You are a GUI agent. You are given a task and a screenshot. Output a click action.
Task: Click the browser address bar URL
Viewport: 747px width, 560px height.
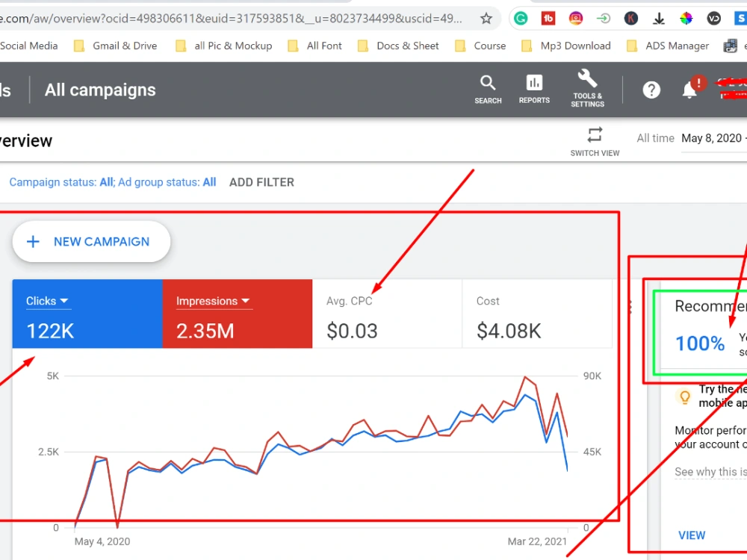coord(231,19)
